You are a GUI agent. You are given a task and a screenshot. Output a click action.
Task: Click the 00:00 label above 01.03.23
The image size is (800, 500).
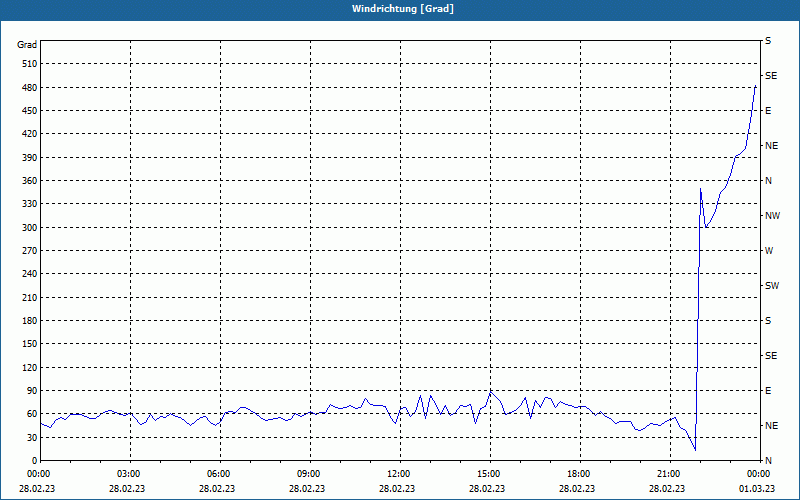[x=760, y=474]
